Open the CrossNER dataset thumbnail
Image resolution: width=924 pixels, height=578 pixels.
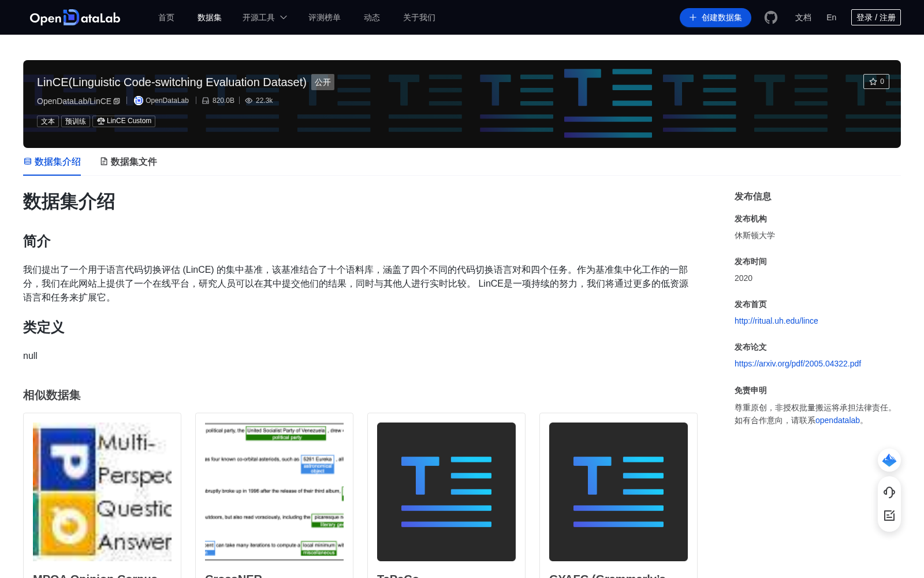tap(274, 492)
